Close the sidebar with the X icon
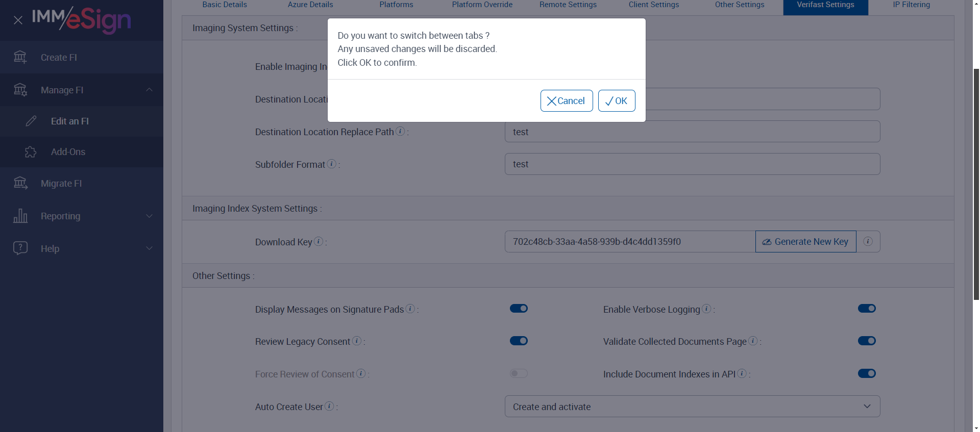980x432 pixels. pyautogui.click(x=18, y=20)
